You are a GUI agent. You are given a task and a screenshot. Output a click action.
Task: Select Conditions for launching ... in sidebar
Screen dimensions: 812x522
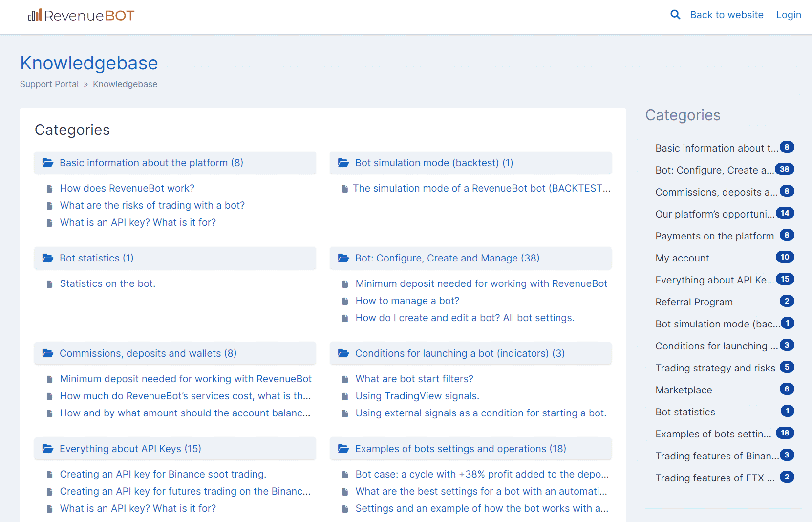click(x=717, y=346)
